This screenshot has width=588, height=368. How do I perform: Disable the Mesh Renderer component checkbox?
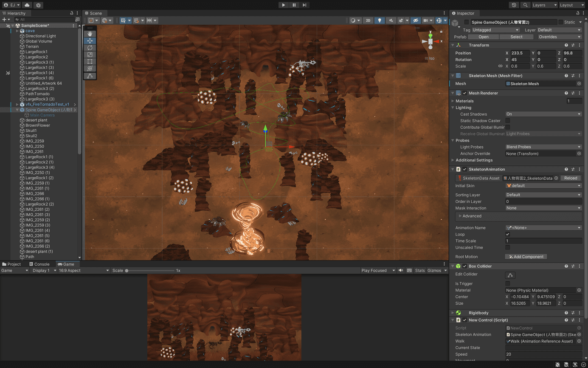click(x=464, y=93)
